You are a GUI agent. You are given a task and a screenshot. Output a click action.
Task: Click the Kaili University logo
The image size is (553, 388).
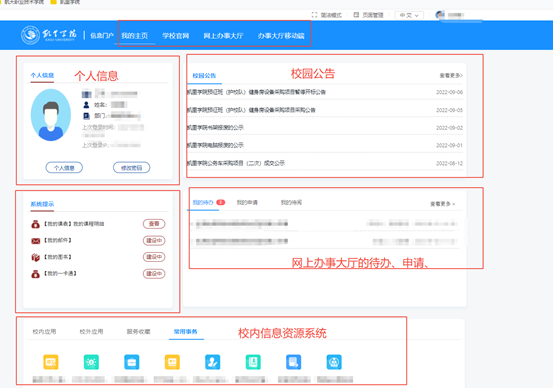coord(49,35)
